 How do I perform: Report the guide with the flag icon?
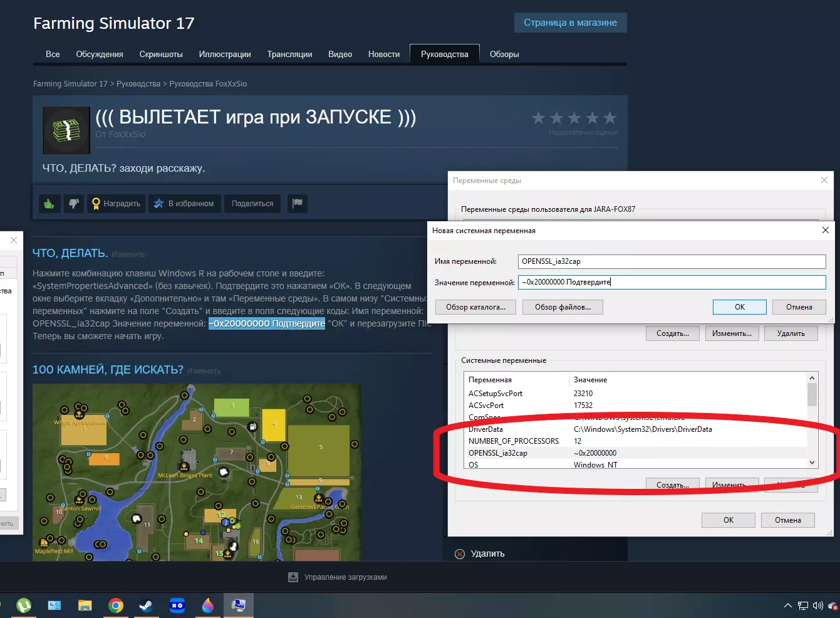click(x=298, y=203)
